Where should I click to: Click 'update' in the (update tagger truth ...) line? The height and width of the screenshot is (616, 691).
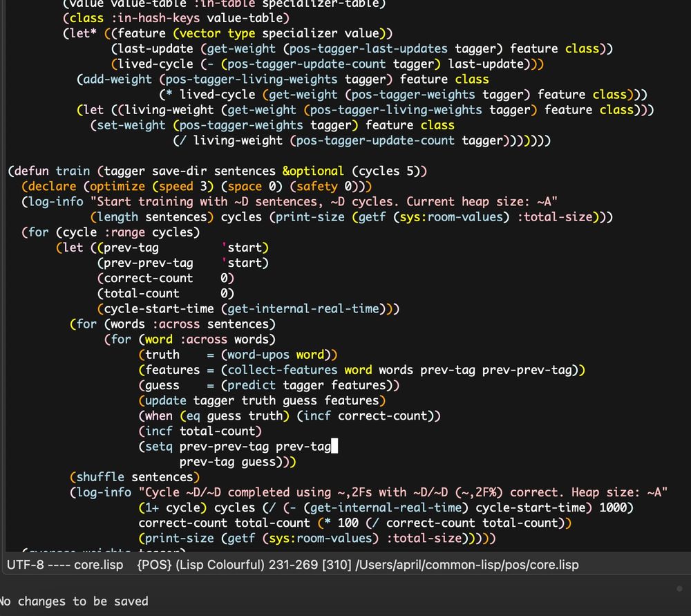point(166,400)
